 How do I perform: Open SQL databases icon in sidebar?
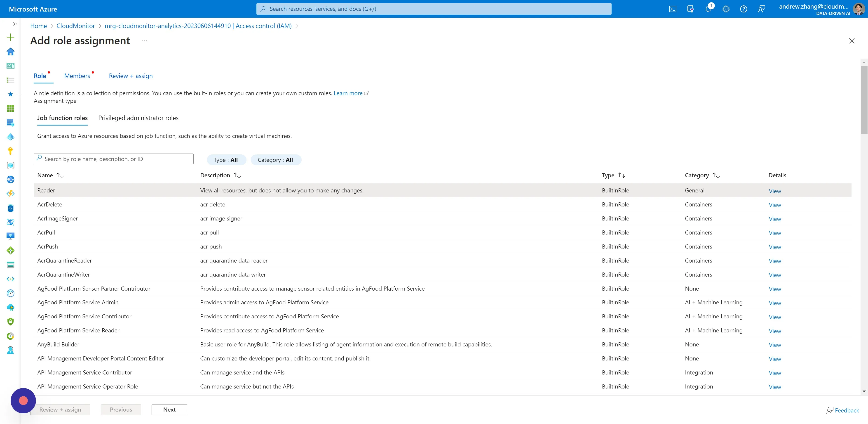click(x=10, y=208)
